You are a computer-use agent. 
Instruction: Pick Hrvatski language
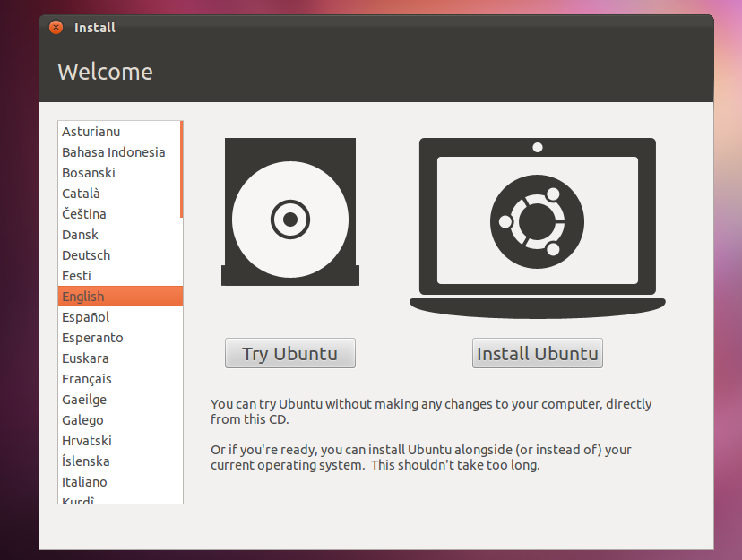pos(120,440)
